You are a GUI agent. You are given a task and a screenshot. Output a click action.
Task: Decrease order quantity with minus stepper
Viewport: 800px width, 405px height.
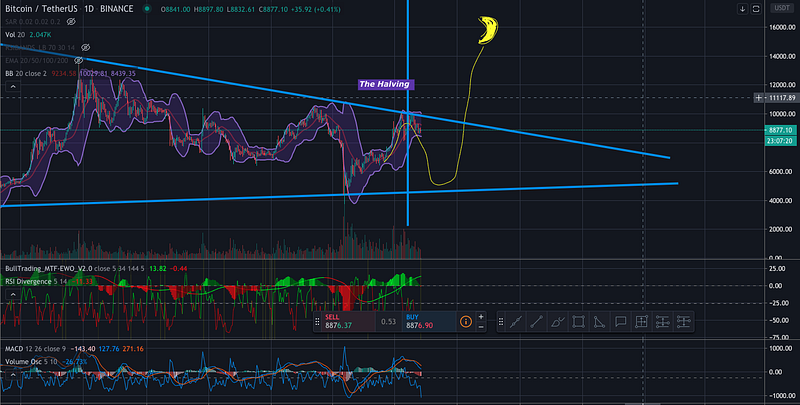click(481, 327)
